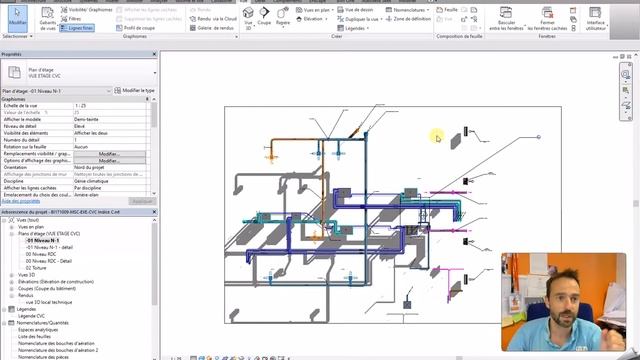640x360 pixels.
Task: Collapse Plans d'étage (VUE ETAGE CVC) node
Action: click(x=12, y=234)
